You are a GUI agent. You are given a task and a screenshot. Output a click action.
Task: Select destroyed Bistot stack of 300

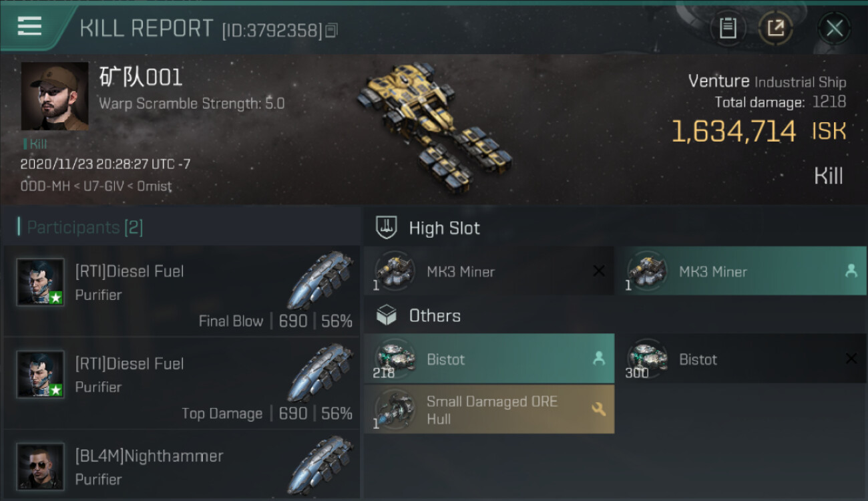tap(741, 359)
